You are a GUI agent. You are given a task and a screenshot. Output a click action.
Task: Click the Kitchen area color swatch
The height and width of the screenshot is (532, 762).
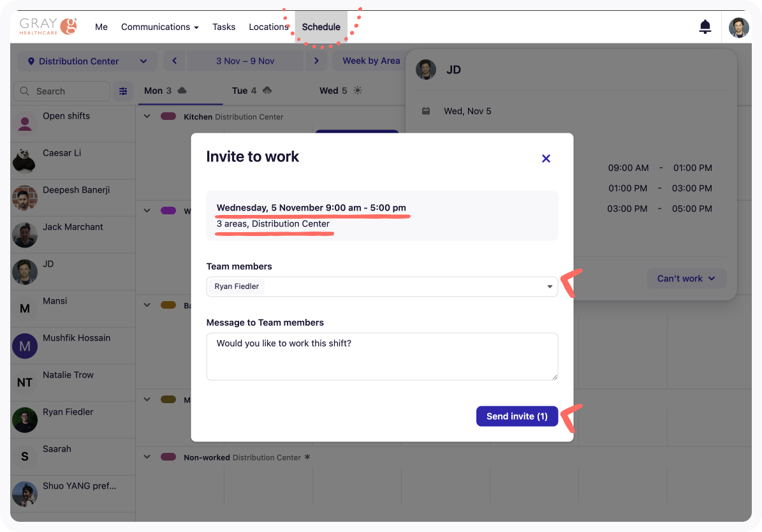pyautogui.click(x=168, y=117)
